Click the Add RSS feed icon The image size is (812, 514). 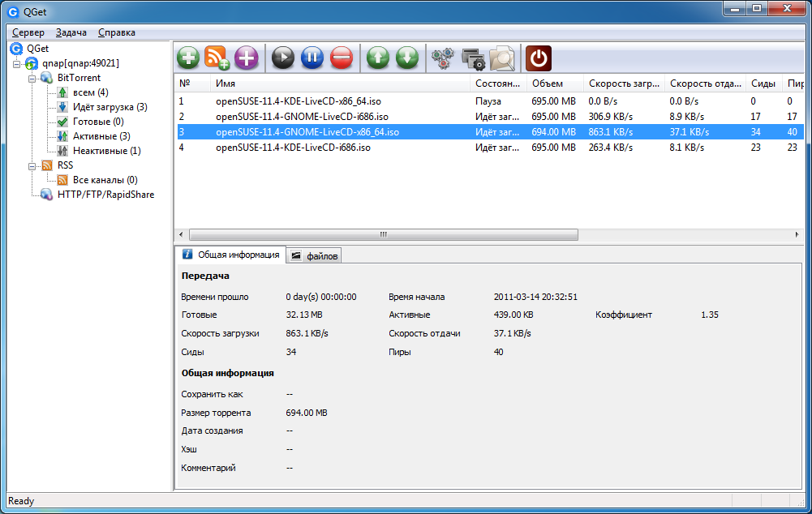[x=217, y=58]
